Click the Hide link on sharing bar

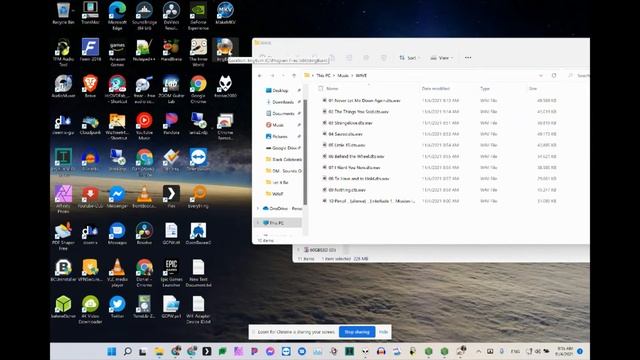[x=383, y=332]
